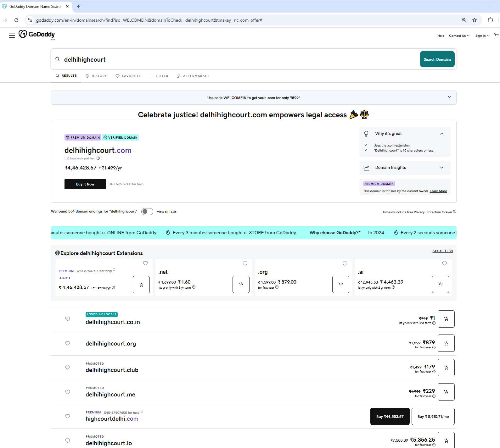Choose Buy ₹8,910.71/mo payment option
Viewport: 500px width, 448px height.
click(433, 417)
